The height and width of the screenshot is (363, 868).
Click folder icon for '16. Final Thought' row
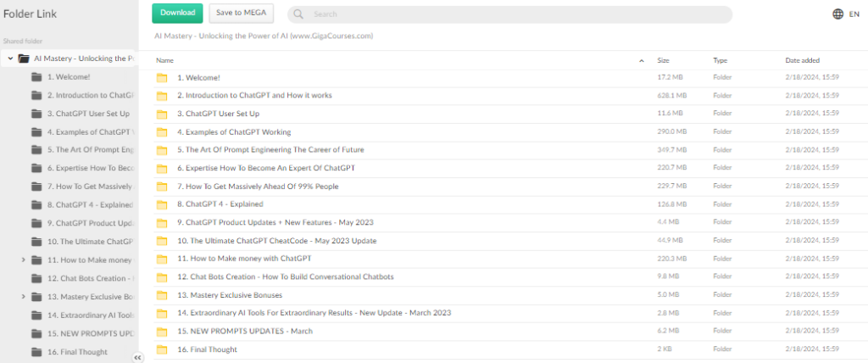pos(162,349)
